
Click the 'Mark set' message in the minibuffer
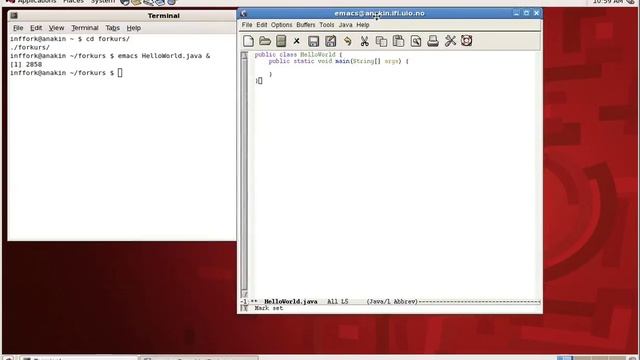click(269, 308)
